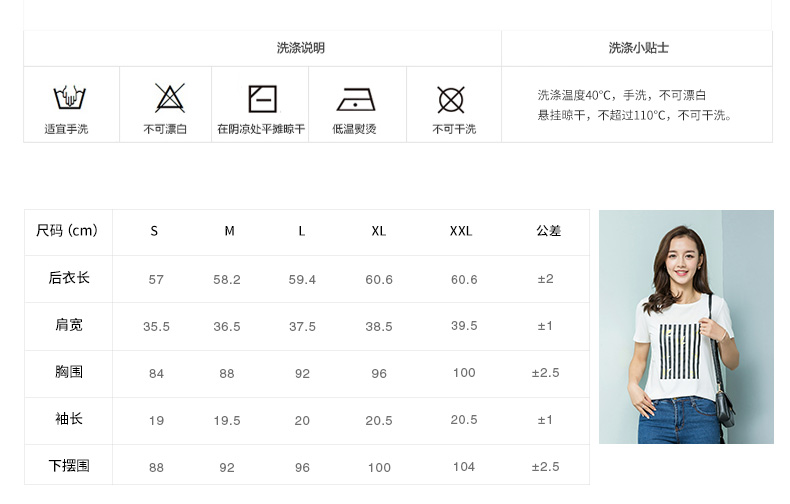Click the 悬挂晾干 washing tip line
This screenshot has height=504, width=790.
(x=635, y=115)
